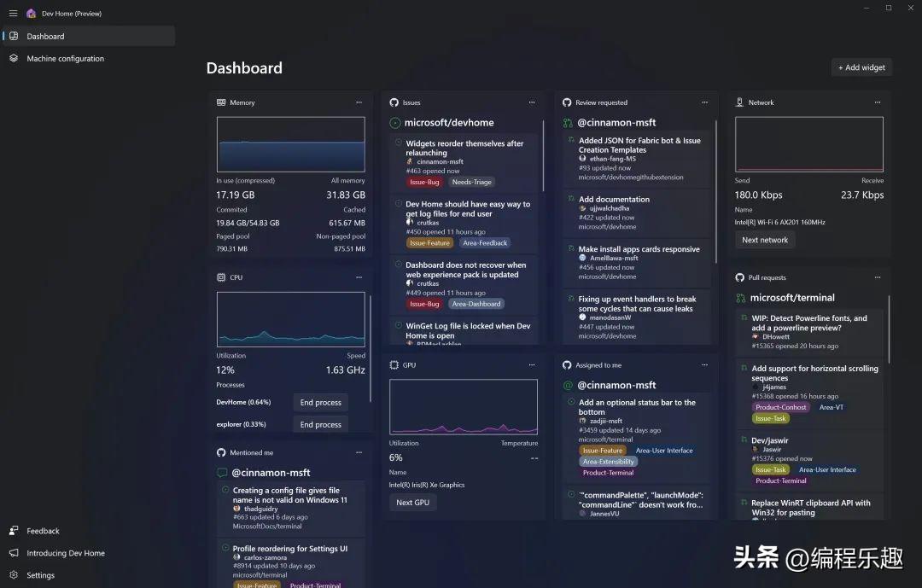Open Creating a config file mention
The height and width of the screenshot is (588, 922).
tap(291, 509)
